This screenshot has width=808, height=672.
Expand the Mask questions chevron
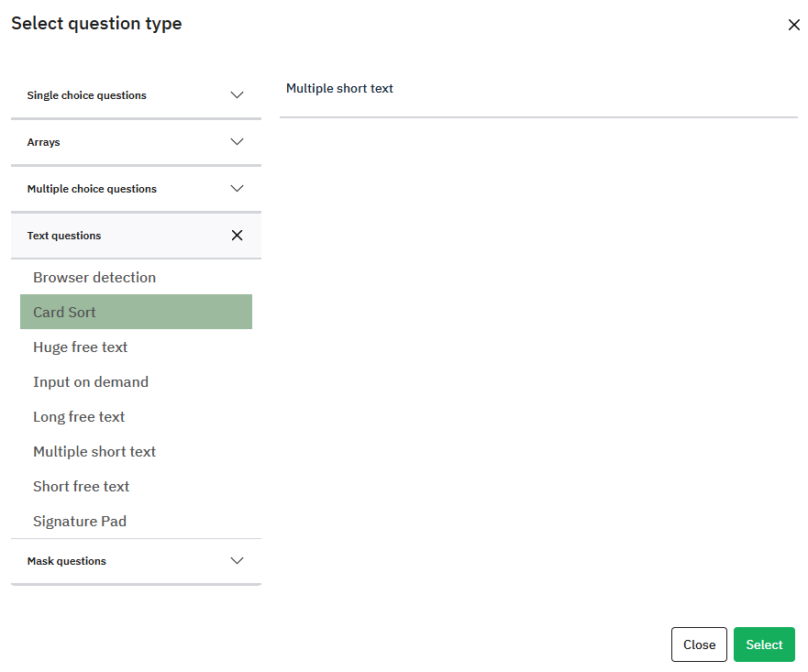[237, 561]
